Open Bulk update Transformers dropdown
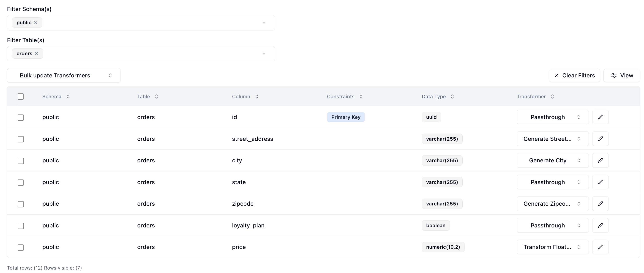This screenshot has width=644, height=273. [64, 75]
